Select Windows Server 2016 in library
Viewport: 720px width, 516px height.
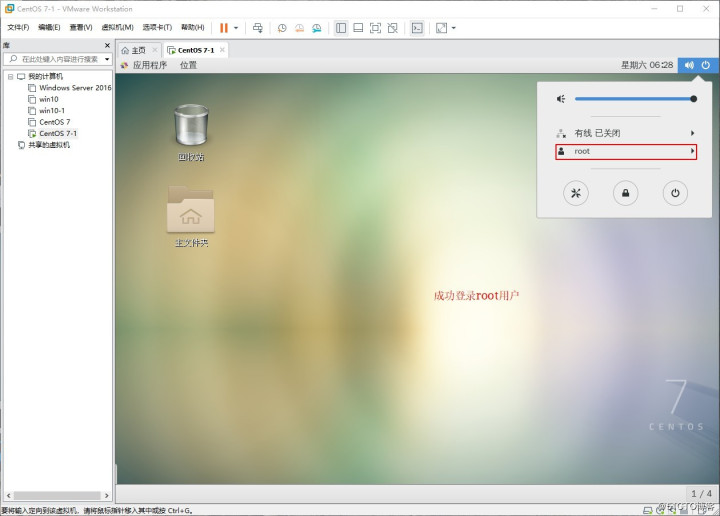(x=75, y=88)
